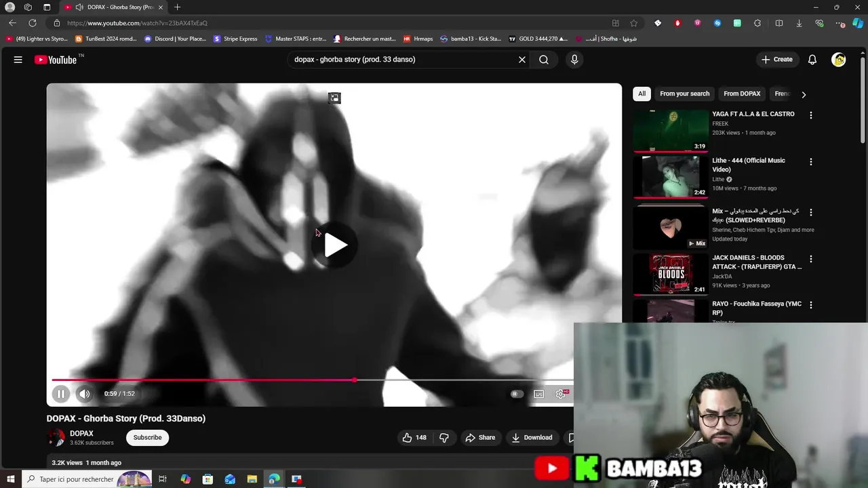Reload the page

click(x=32, y=23)
